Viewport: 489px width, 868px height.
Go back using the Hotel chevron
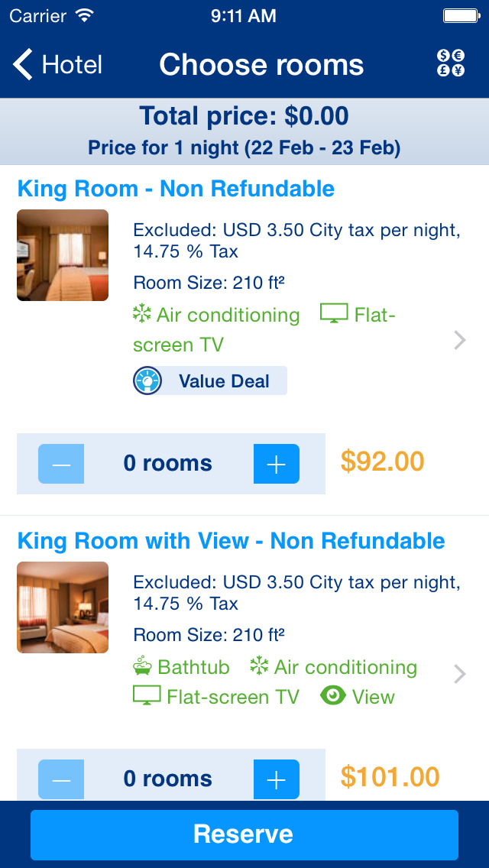coord(23,65)
